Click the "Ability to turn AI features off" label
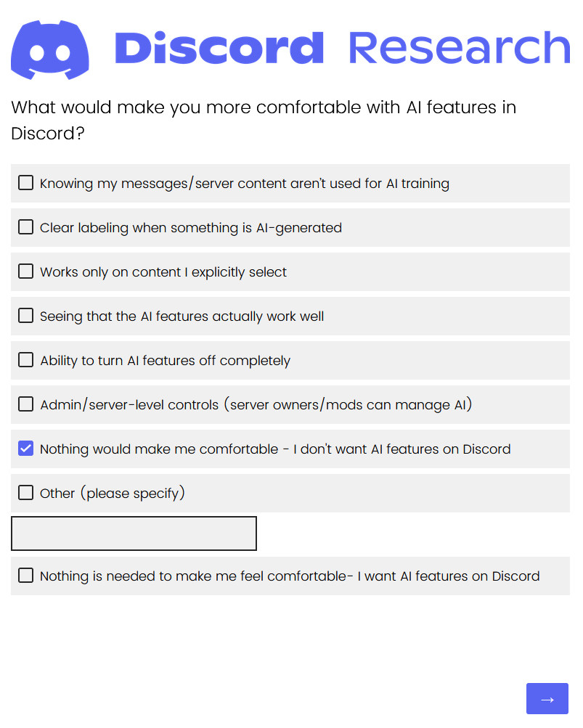583x728 pixels. click(x=165, y=361)
